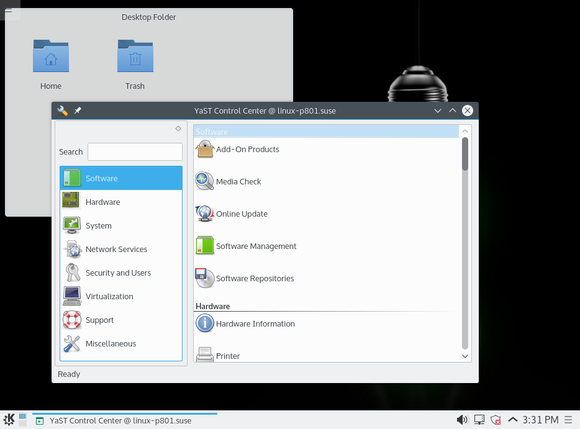The image size is (580, 429).
Task: Launch the Software Management green icon
Action: coord(205,246)
